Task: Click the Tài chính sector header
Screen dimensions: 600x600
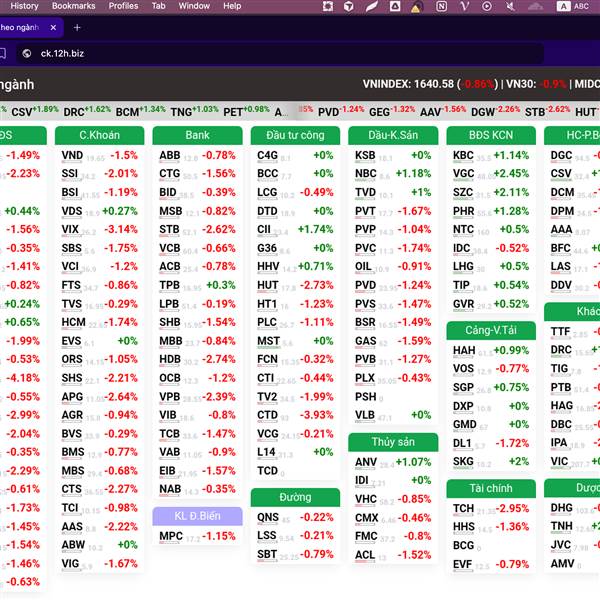Action: (x=491, y=488)
